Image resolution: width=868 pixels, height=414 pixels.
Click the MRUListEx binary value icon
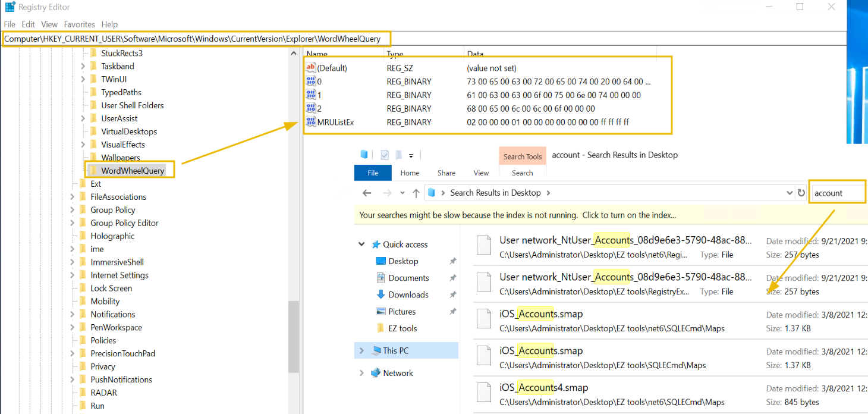point(311,122)
